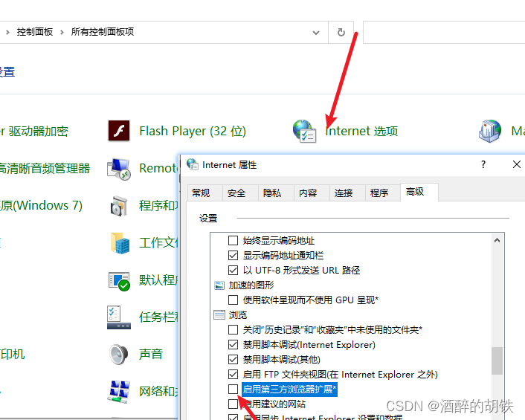525x420 pixels.
Task: Enable 使用软件呈现而不使用 GPU 呈现 checkbox
Action: (233, 300)
